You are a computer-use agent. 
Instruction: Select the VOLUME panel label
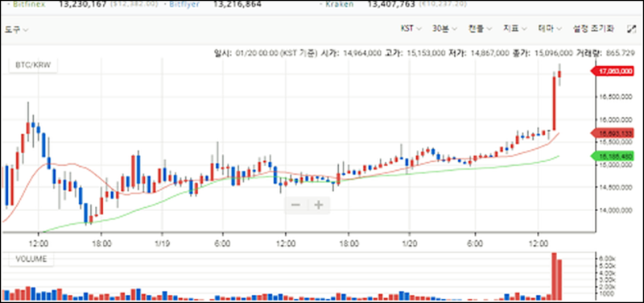31,259
